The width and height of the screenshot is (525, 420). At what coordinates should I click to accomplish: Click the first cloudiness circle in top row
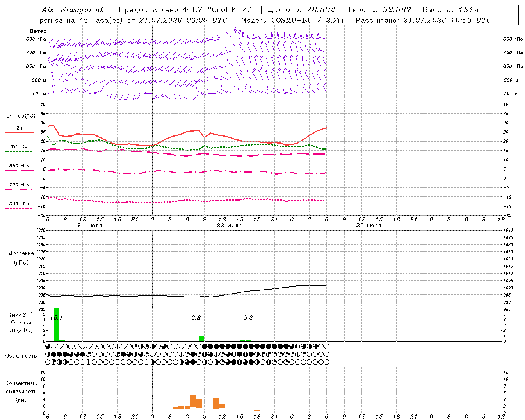pos(48,346)
